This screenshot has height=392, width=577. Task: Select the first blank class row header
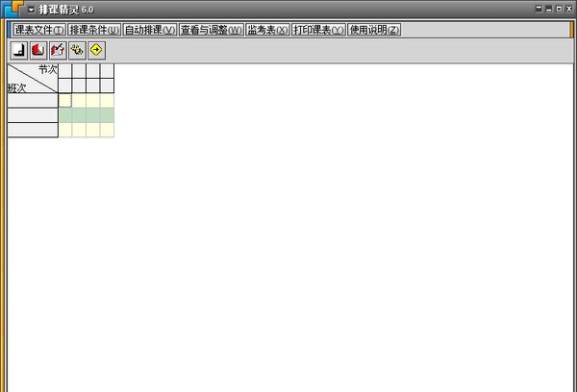click(x=33, y=100)
